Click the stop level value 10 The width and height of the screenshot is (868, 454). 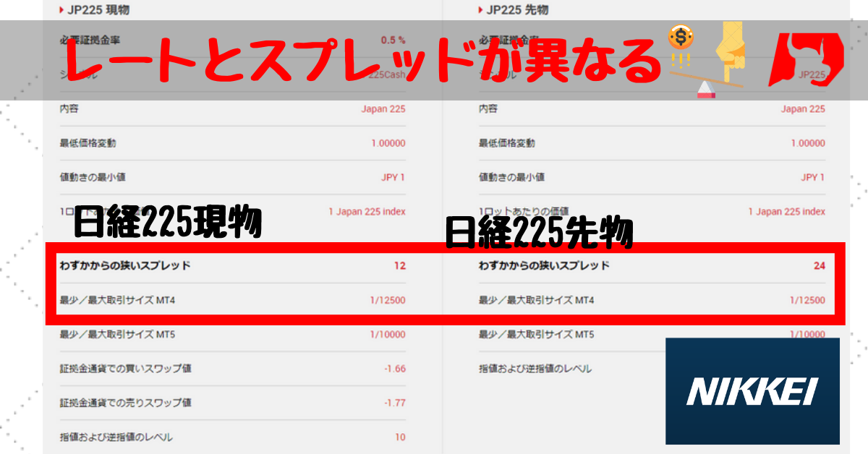[400, 437]
